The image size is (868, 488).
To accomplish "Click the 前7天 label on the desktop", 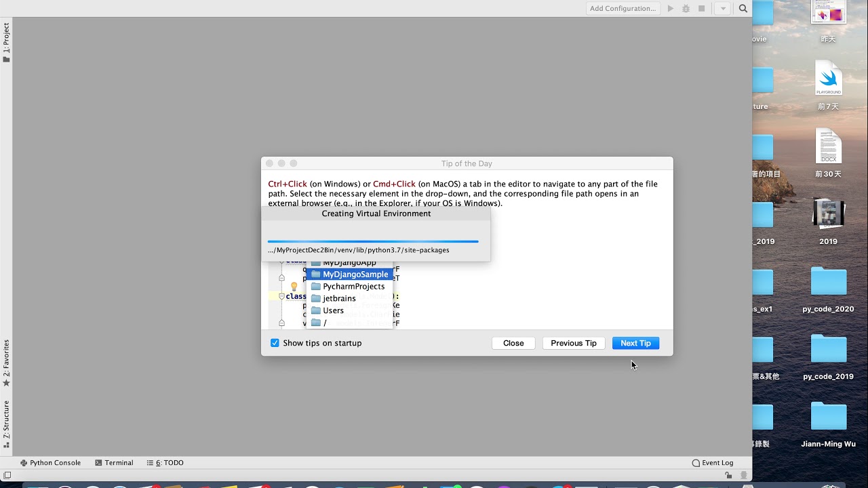I will point(828,107).
